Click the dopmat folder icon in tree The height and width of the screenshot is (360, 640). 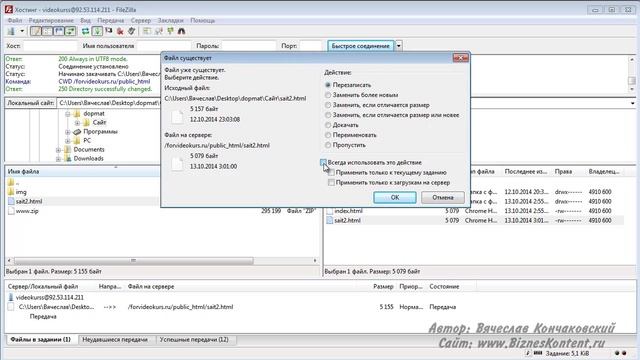[x=77, y=113]
